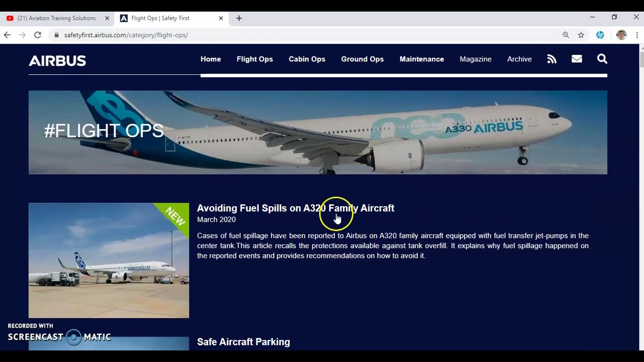Click the HP extension icon
The image size is (644, 362).
(x=600, y=35)
